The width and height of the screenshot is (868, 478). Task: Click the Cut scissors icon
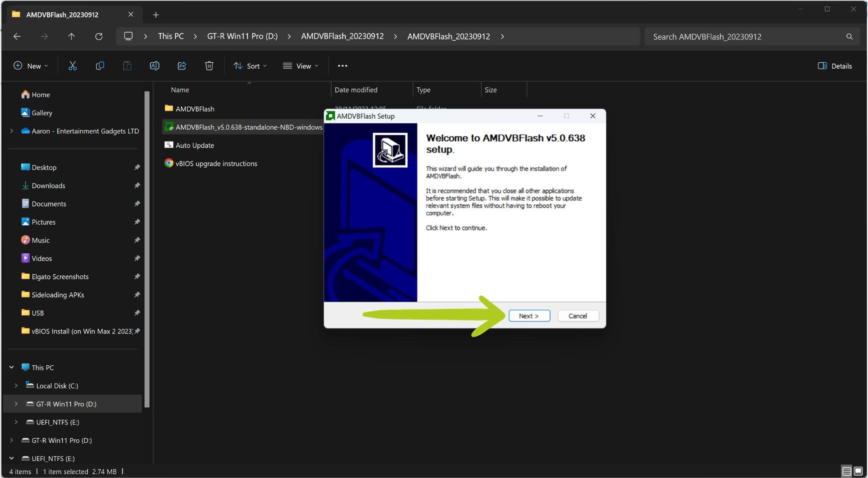click(x=72, y=66)
